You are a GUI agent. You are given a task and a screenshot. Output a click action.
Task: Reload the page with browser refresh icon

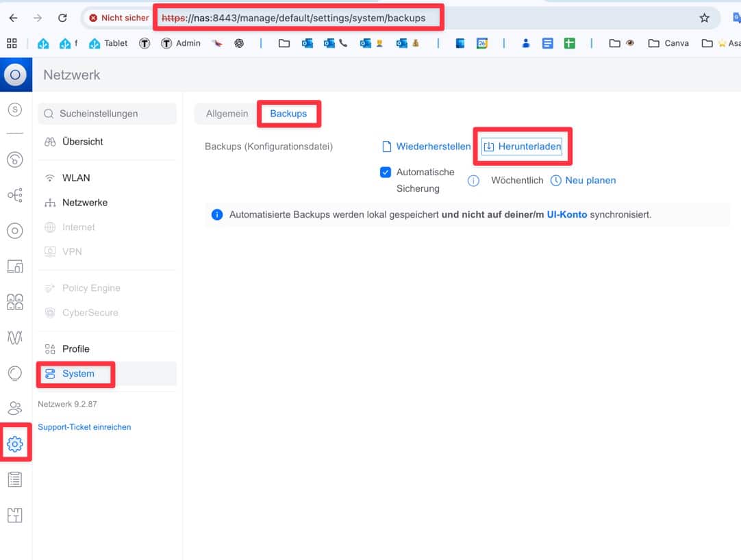pos(62,18)
